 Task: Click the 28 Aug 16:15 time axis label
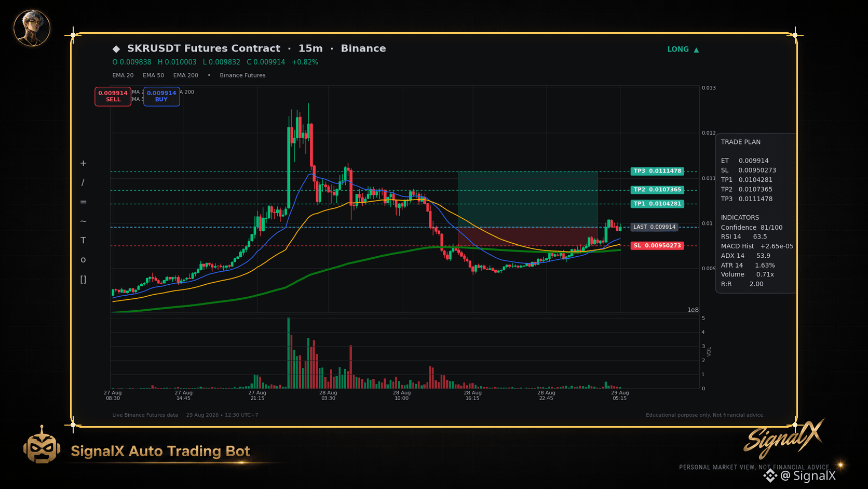473,395
